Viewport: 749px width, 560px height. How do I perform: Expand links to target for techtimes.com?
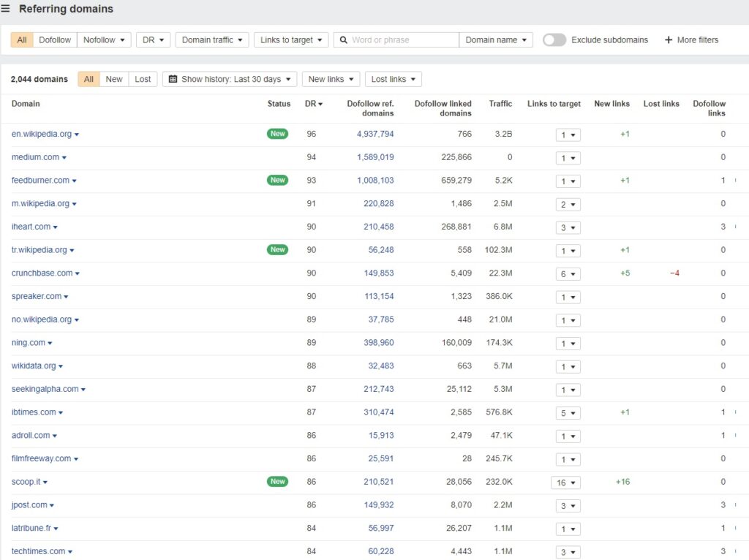coord(568,553)
